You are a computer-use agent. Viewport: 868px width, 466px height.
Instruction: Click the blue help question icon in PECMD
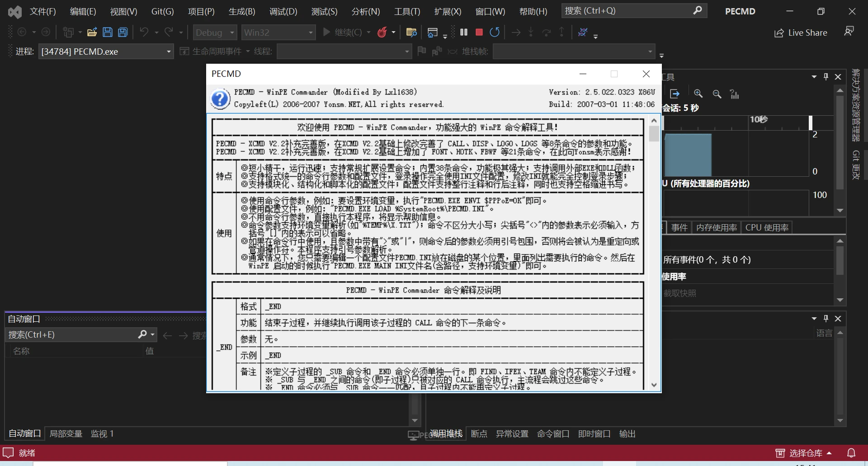pyautogui.click(x=220, y=99)
